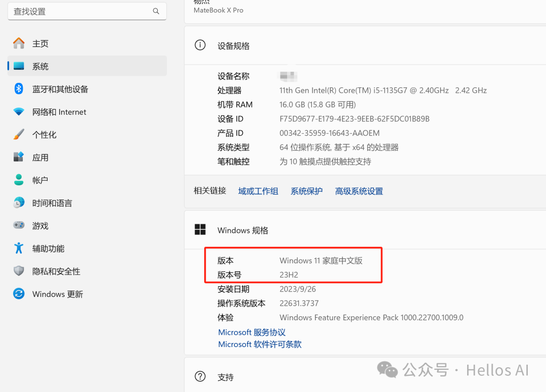Click the Accounts person icon

19,180
